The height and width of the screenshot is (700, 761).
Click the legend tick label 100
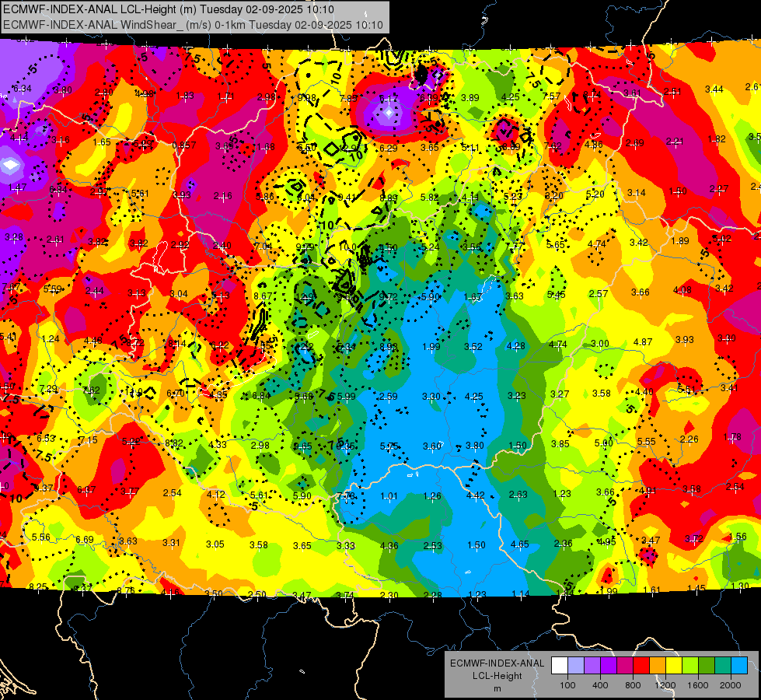point(567,685)
